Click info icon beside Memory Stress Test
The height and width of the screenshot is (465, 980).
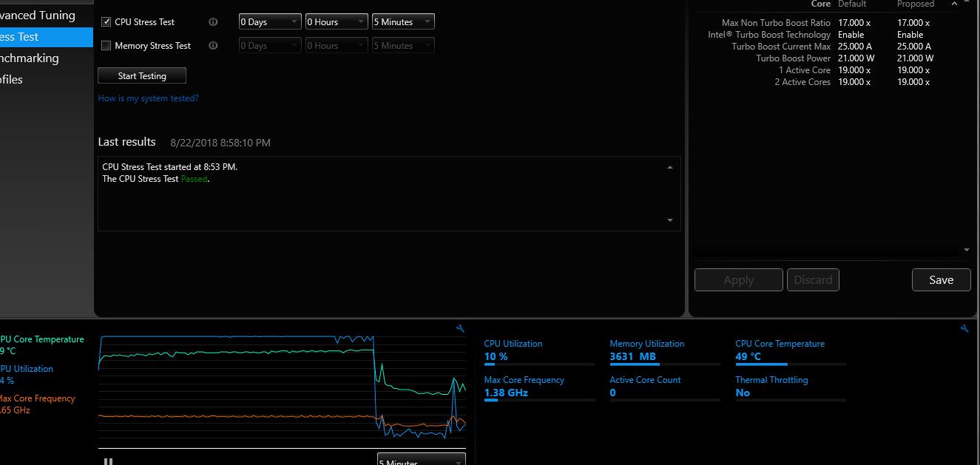point(213,46)
